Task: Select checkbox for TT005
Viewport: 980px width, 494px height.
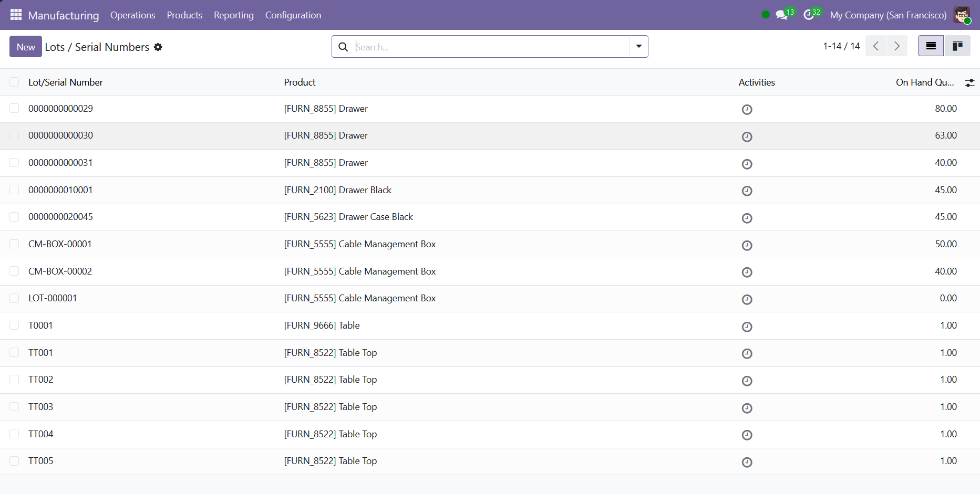Action: (14, 461)
